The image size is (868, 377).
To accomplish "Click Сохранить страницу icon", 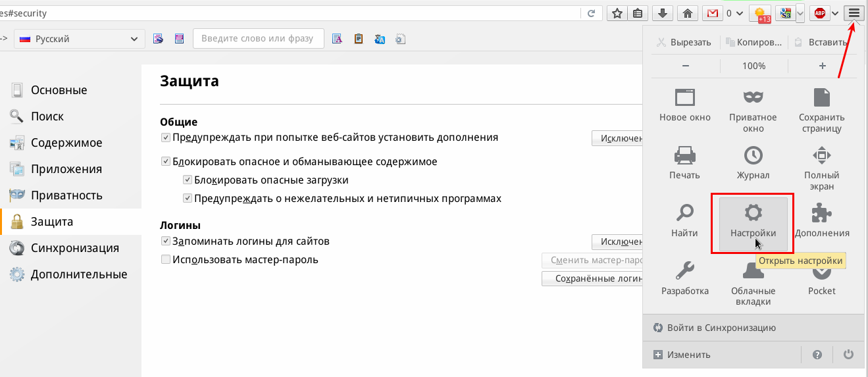I will [822, 111].
